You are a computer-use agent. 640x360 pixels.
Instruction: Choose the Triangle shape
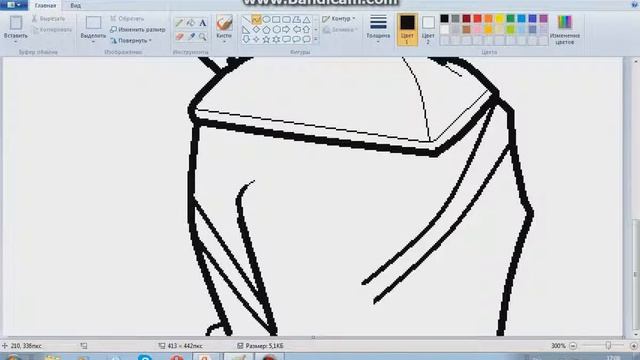[307, 20]
